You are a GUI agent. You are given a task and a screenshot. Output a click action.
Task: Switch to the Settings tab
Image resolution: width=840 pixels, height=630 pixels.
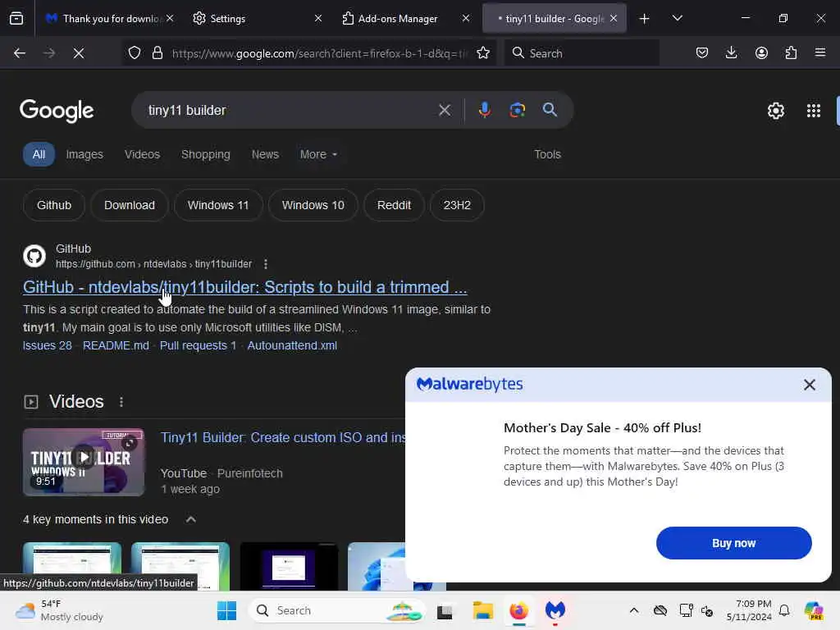(x=257, y=19)
